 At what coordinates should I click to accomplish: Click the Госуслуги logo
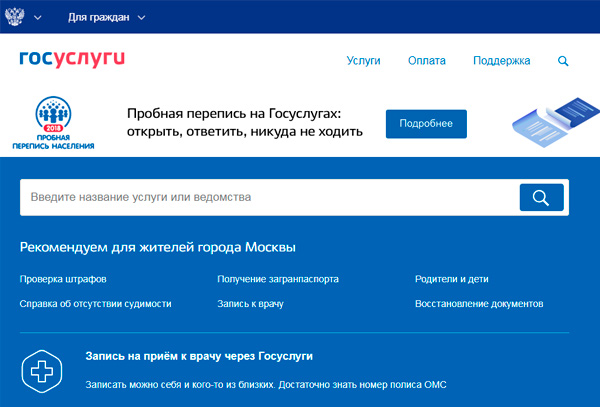(72, 60)
